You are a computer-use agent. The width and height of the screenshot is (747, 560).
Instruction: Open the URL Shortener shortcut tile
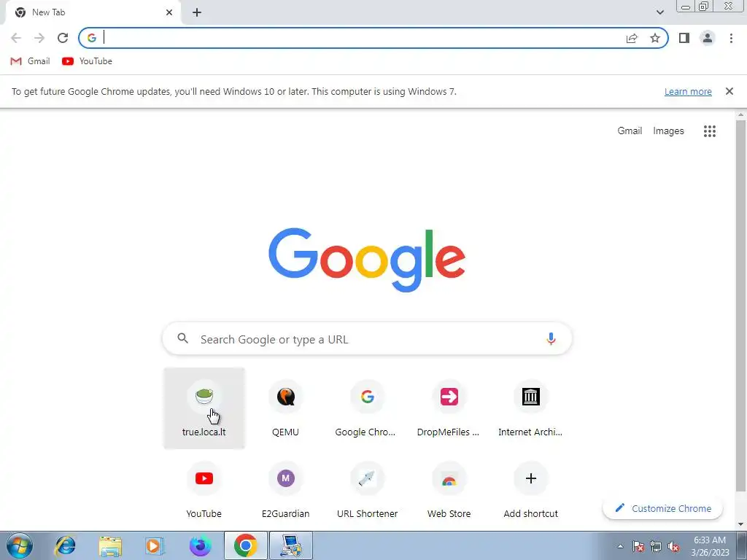tap(368, 489)
